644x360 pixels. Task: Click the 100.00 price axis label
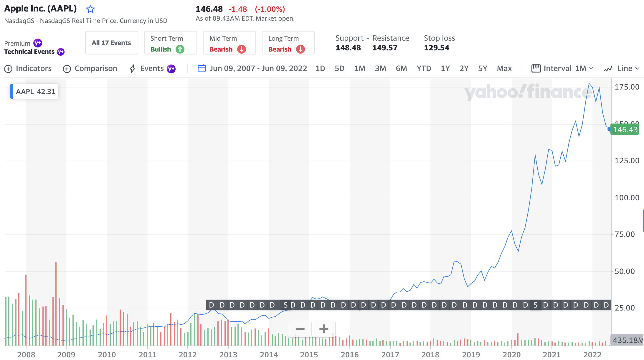coord(627,198)
